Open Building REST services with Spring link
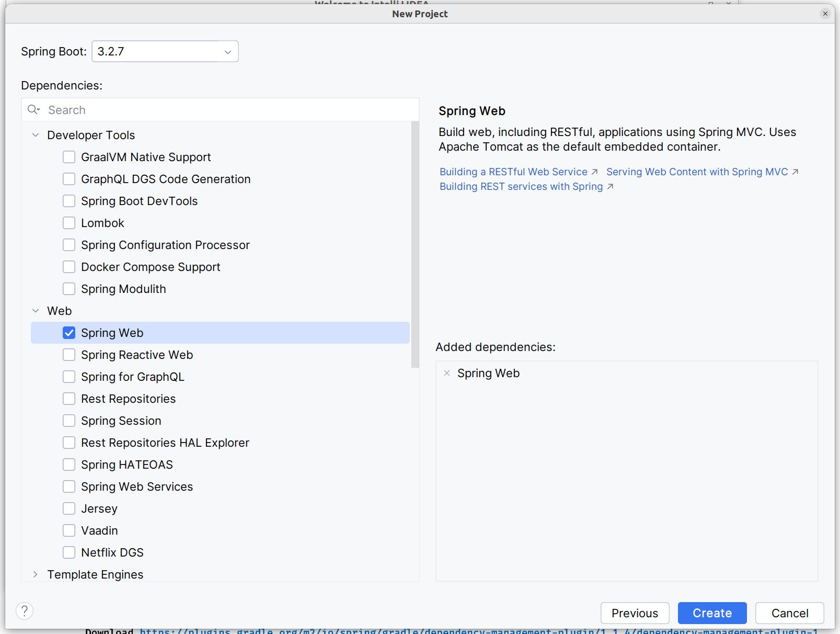 521,186
